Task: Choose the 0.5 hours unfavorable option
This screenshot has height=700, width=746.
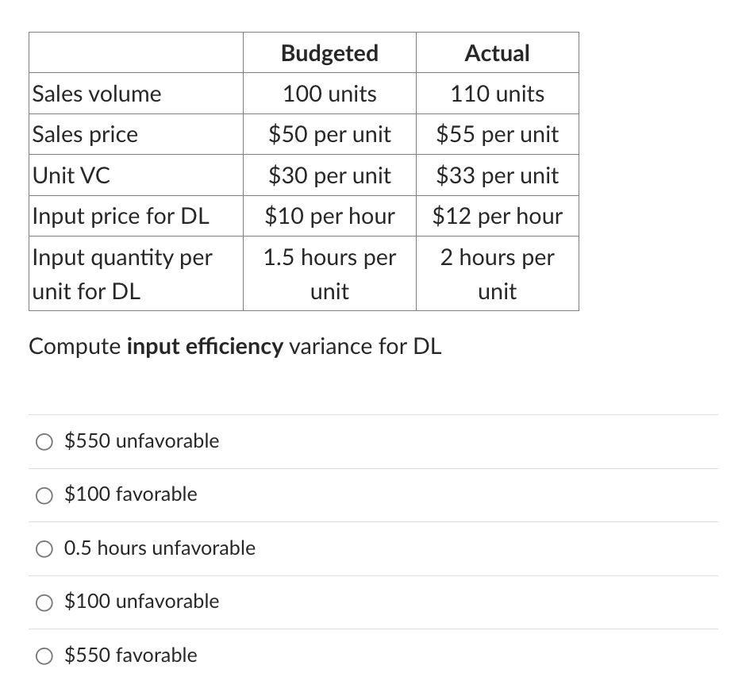Action: 44,548
